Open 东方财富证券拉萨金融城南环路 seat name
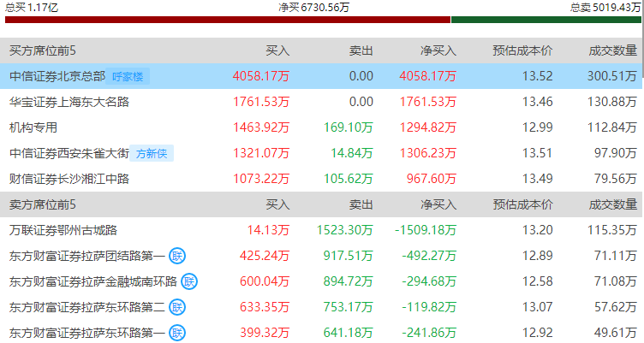644x343 pixels. click(92, 281)
